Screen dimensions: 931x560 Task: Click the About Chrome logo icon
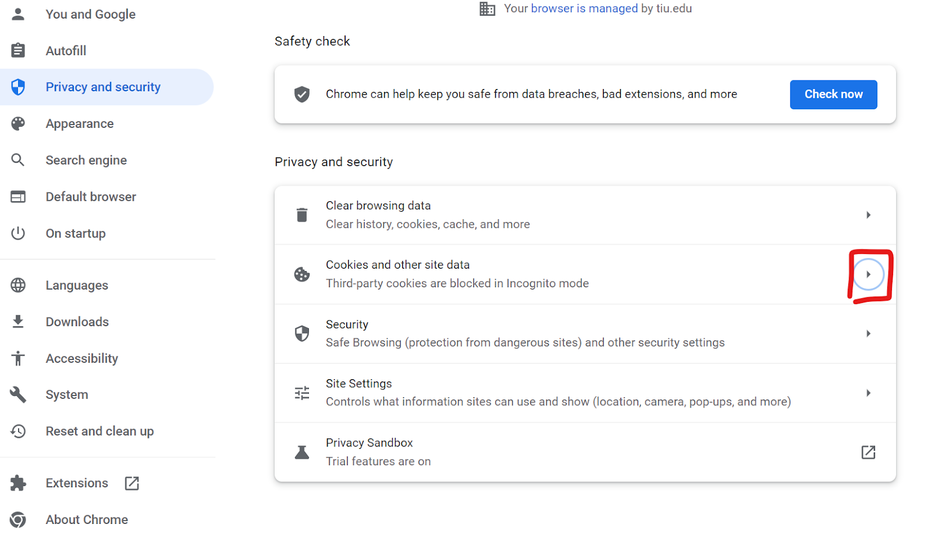coord(18,519)
